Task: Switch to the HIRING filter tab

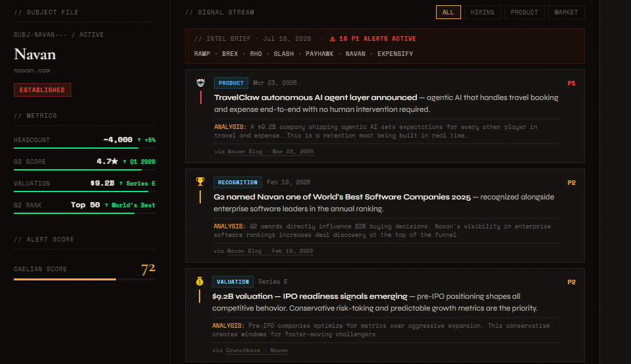Action: (482, 12)
